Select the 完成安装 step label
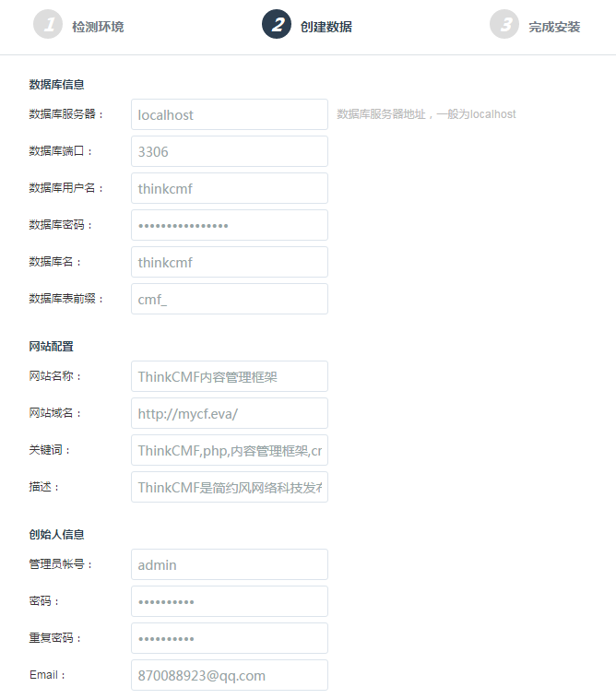Viewport: 616px width, 699px height. 554,27
